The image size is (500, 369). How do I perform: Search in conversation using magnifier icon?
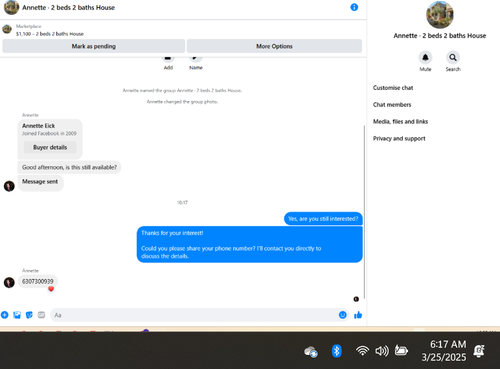pyautogui.click(x=453, y=57)
